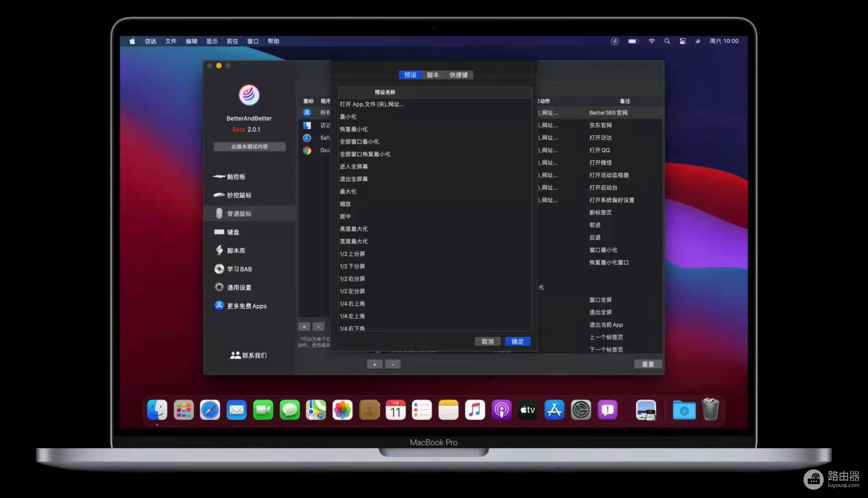This screenshot has width=868, height=498.
Task: Open Photos from the Dock
Action: tap(342, 409)
